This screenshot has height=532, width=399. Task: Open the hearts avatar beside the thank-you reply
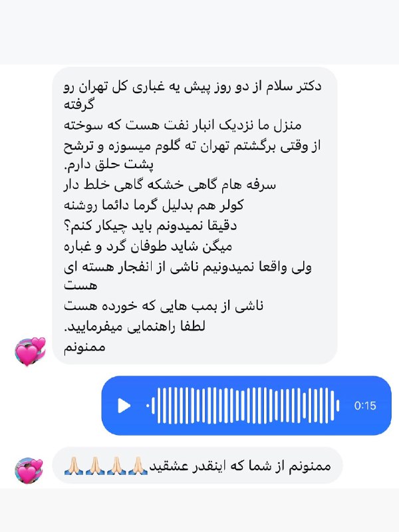click(30, 470)
